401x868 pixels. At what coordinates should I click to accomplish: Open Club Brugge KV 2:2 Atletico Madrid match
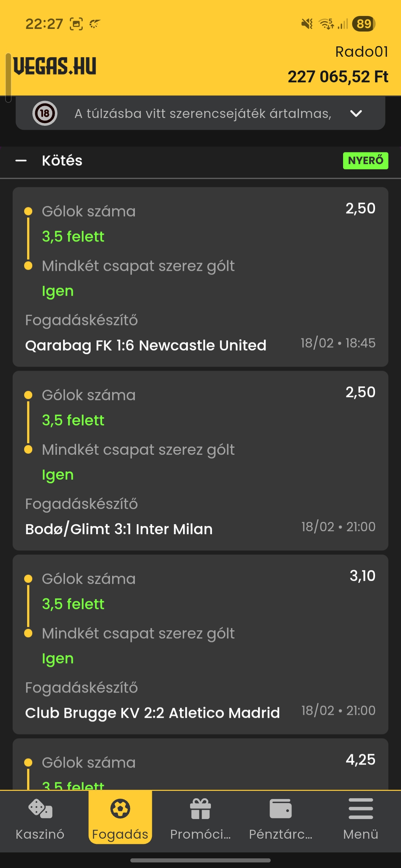click(x=152, y=713)
